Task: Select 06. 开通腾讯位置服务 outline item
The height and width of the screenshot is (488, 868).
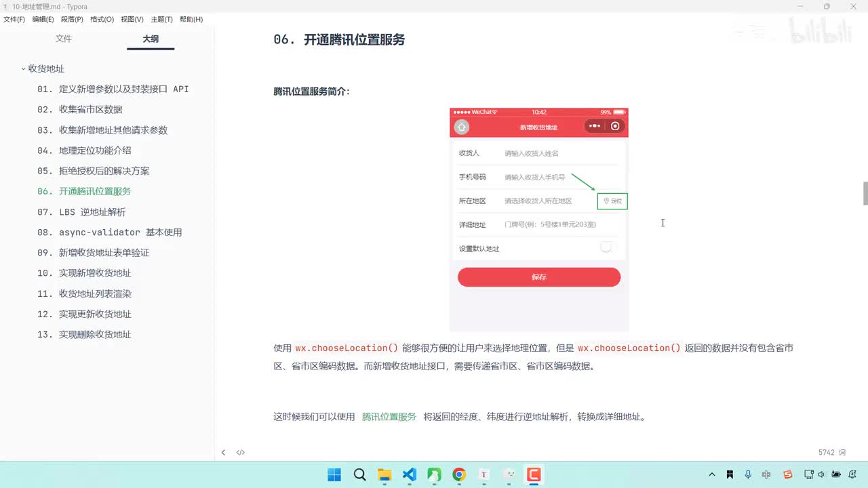Action: [84, 191]
